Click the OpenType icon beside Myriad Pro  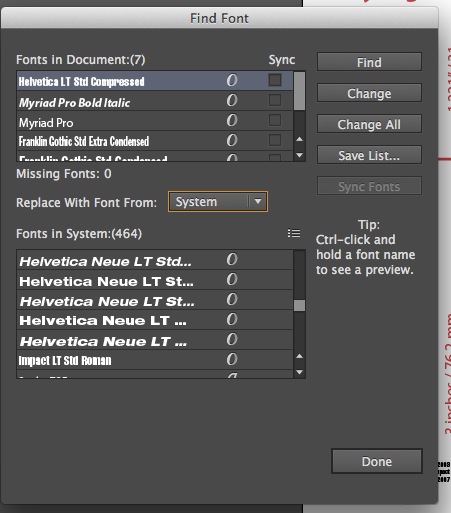click(232, 120)
